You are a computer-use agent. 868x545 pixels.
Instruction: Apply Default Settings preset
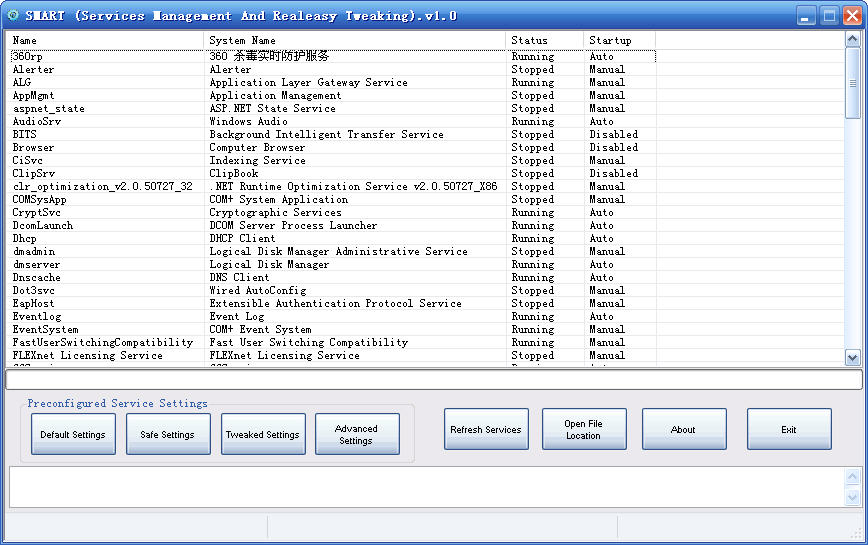pyautogui.click(x=73, y=435)
